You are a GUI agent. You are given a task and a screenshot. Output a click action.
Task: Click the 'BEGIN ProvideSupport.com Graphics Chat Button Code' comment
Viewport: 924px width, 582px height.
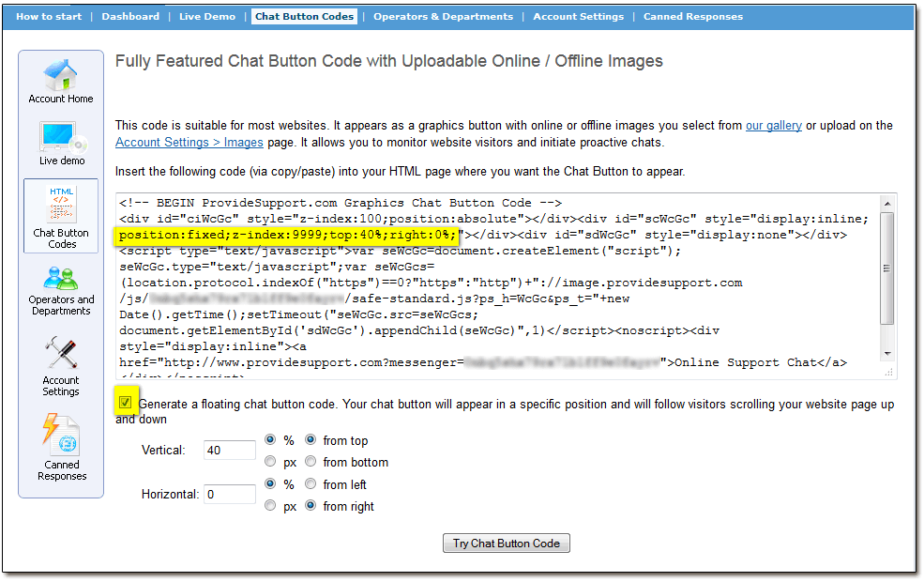pyautogui.click(x=341, y=203)
